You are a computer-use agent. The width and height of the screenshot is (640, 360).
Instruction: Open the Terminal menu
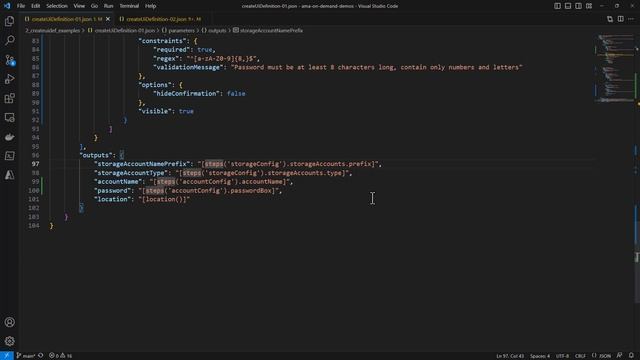(129, 6)
